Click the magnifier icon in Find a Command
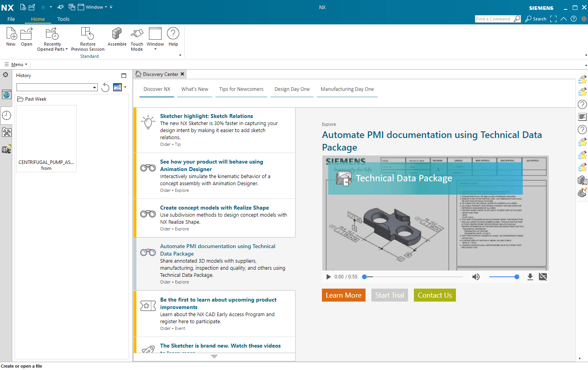The width and height of the screenshot is (588, 370). tap(517, 19)
